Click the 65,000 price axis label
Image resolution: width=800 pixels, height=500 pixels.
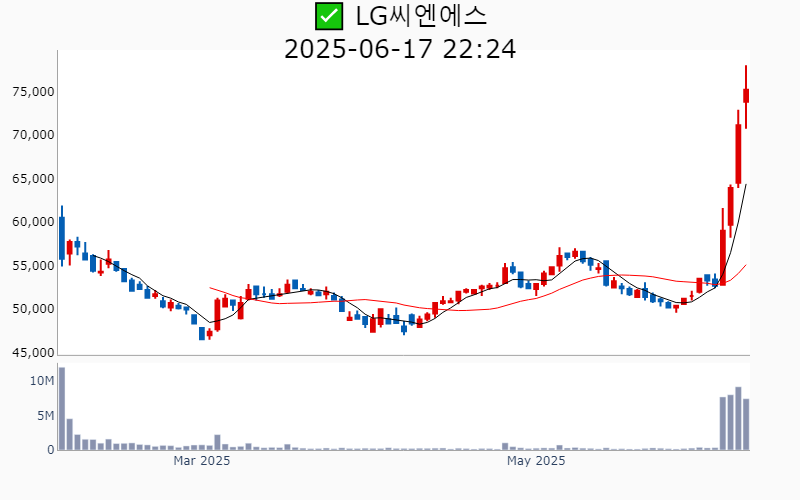click(x=33, y=179)
